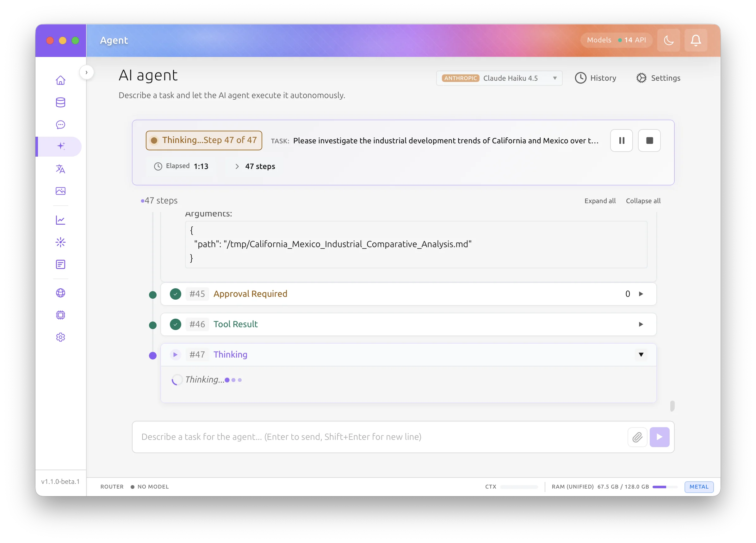
Task: Expand step #45 Approval Required
Action: tap(640, 294)
